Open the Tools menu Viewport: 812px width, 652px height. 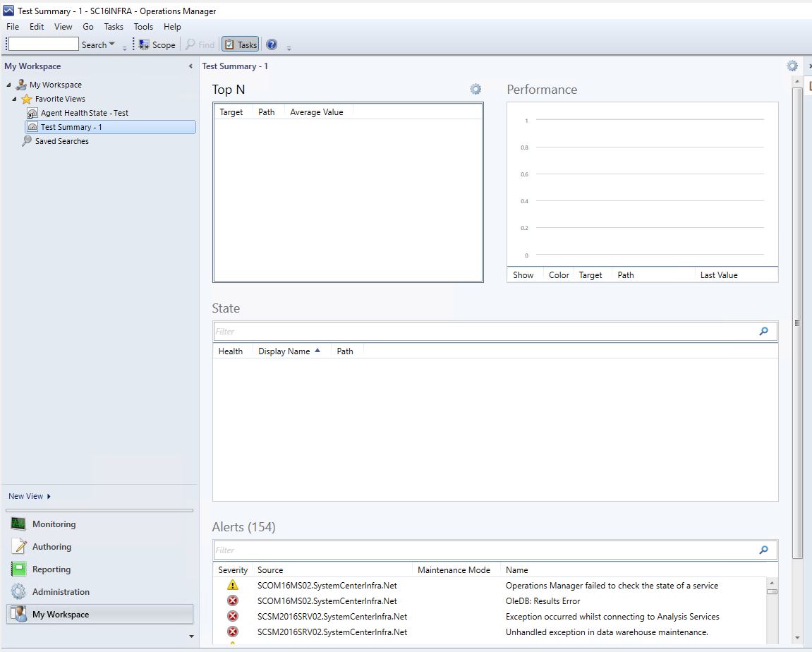coord(143,26)
